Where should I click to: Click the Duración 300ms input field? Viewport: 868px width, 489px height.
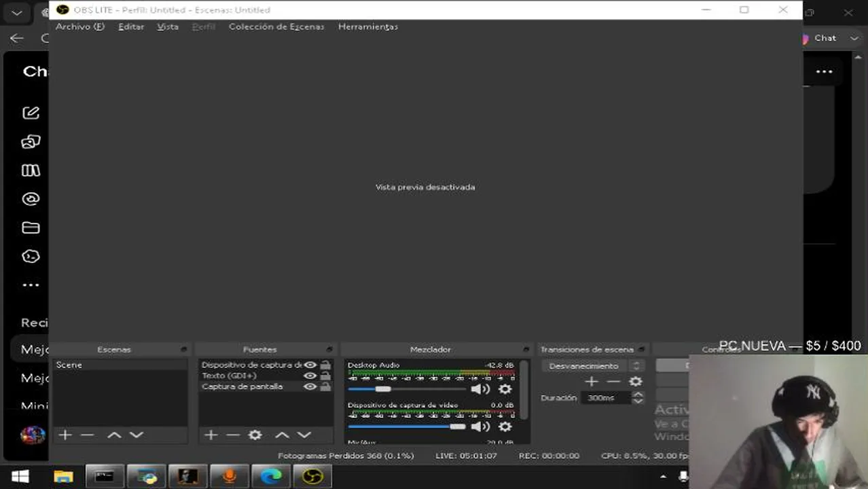coord(605,398)
